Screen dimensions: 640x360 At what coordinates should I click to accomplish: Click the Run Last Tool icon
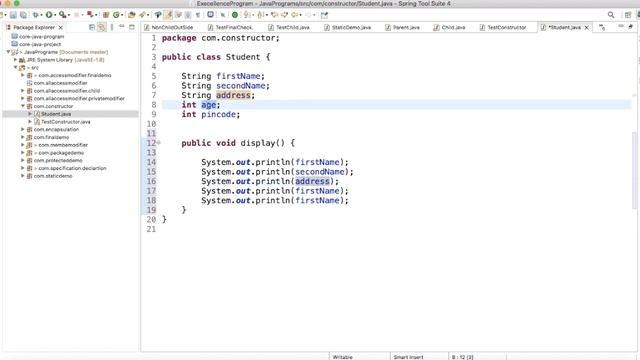pyautogui.click(x=62, y=15)
